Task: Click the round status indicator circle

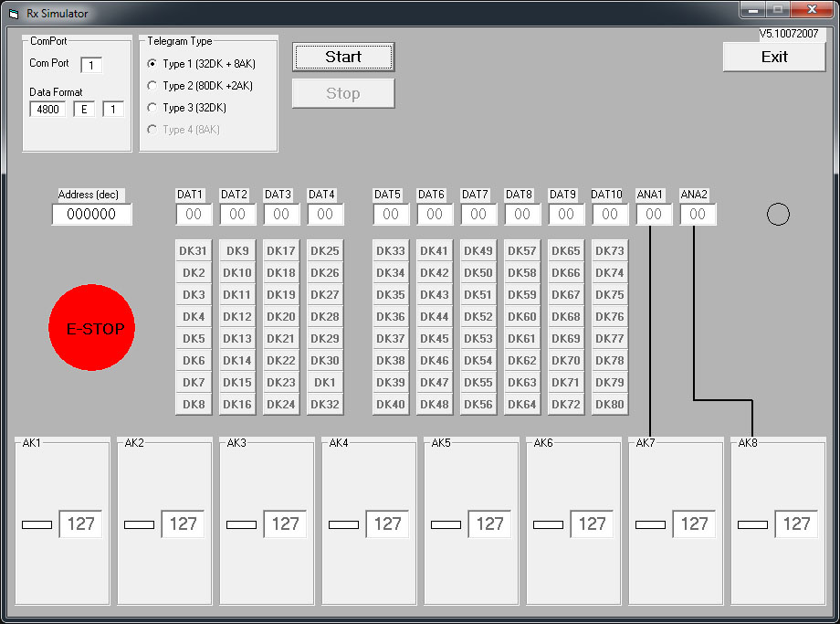Action: (x=778, y=215)
